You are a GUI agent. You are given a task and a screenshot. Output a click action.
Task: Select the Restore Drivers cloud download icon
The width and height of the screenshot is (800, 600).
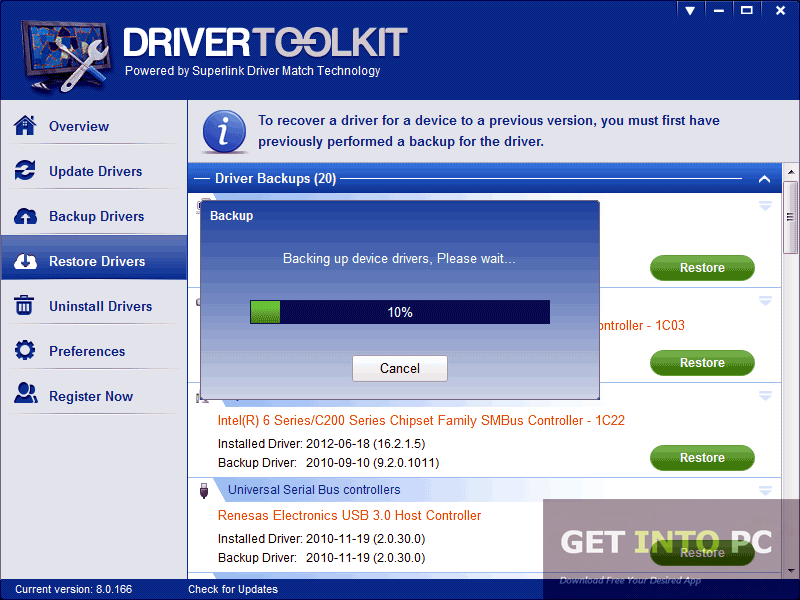(25, 261)
